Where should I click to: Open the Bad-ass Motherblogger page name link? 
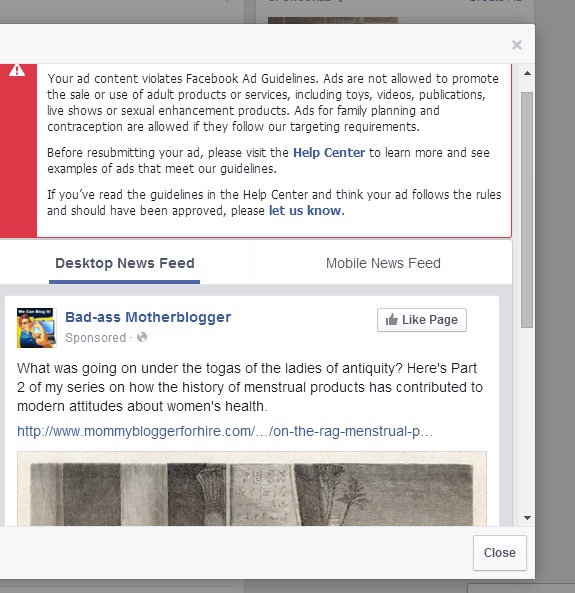[x=148, y=317]
